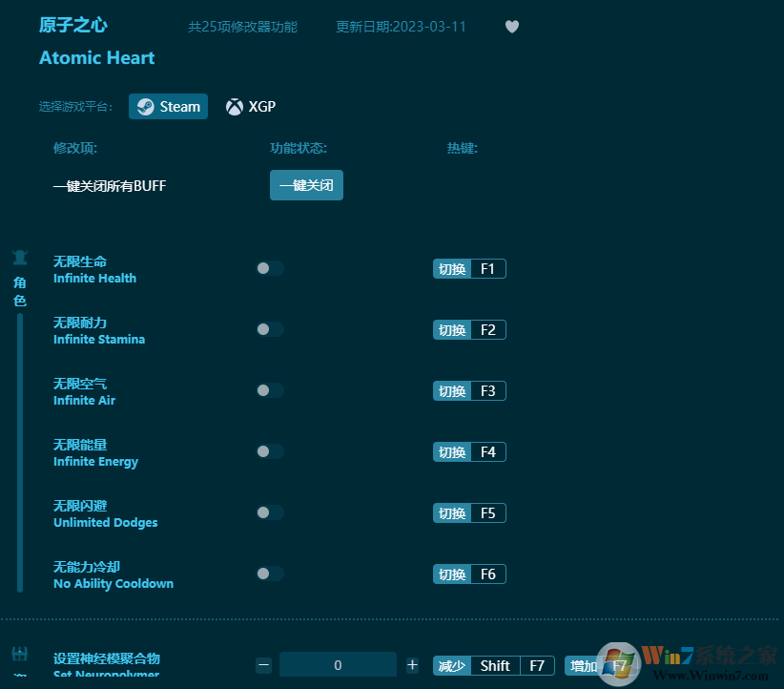Click the heart favorite icon at top
This screenshot has width=784, height=689.
point(512,27)
